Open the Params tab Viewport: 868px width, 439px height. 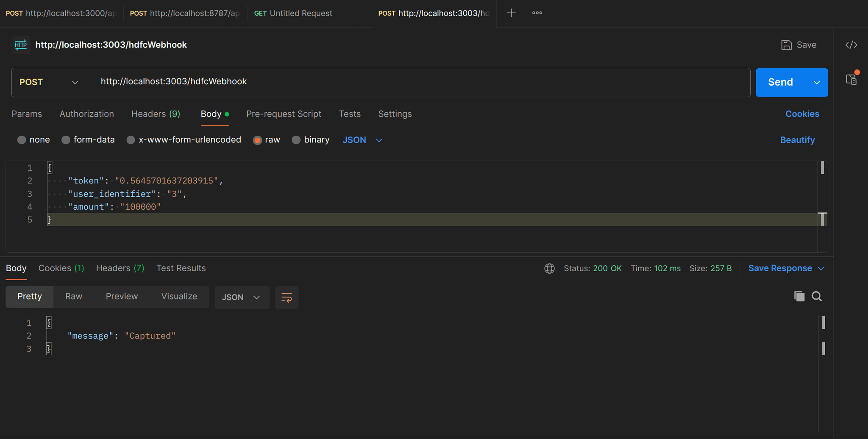pos(27,114)
